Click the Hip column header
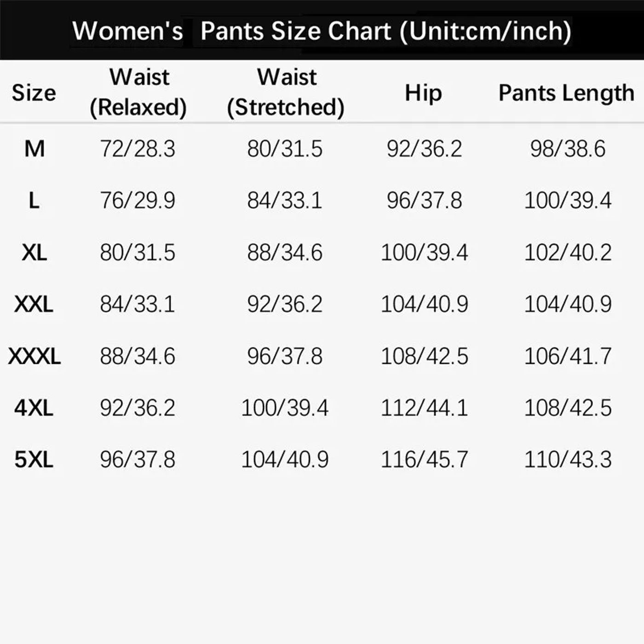This screenshot has height=644, width=644. pyautogui.click(x=423, y=93)
